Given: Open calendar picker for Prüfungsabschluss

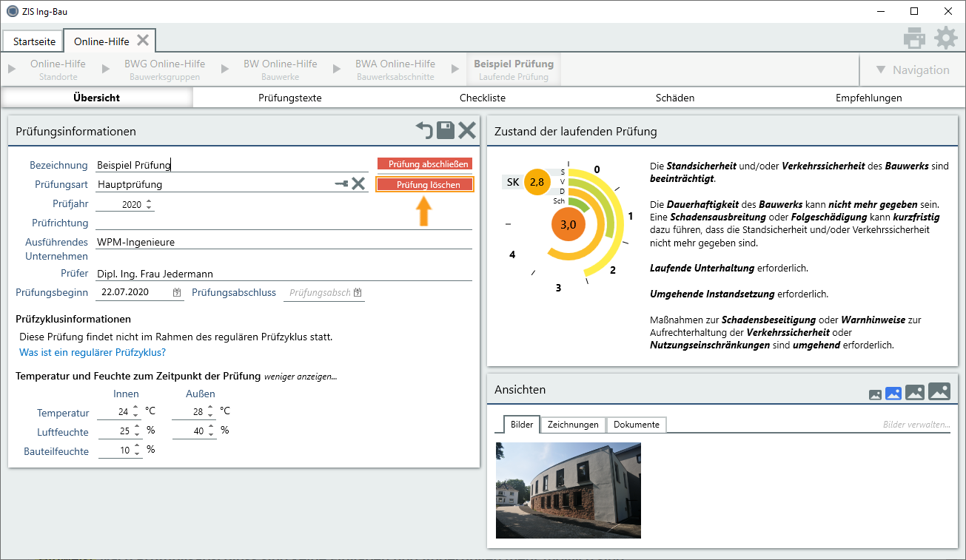Looking at the screenshot, I should pos(358,293).
